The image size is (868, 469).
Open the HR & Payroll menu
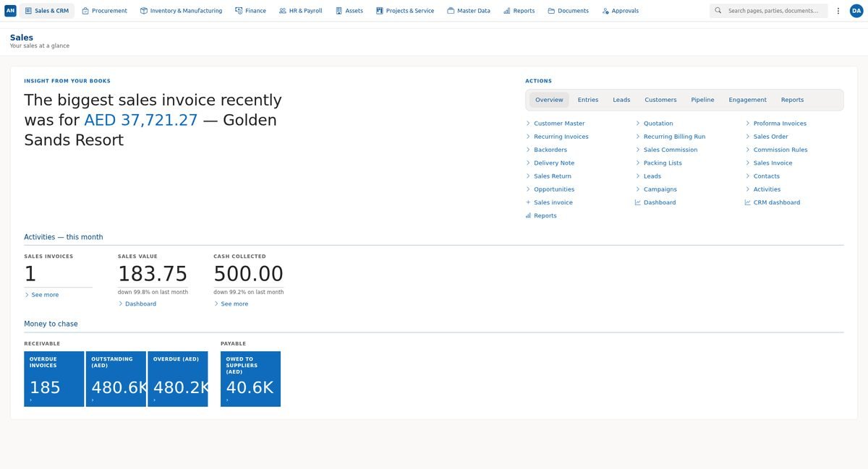pos(301,11)
